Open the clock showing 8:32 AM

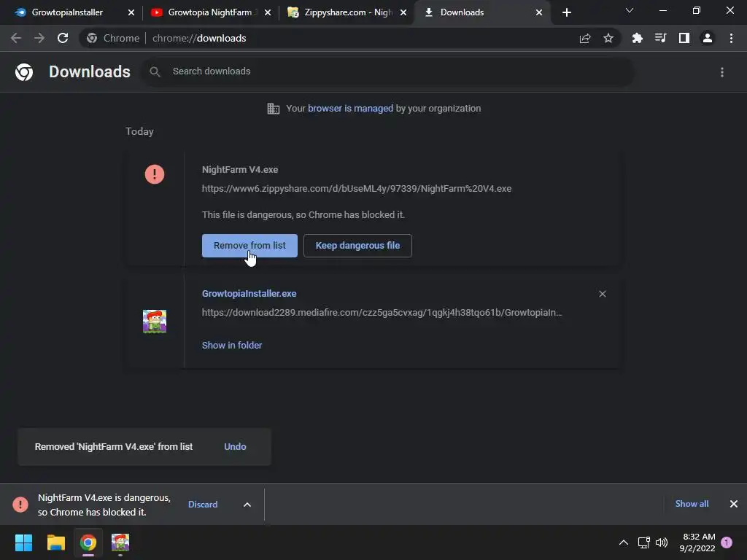click(x=697, y=542)
